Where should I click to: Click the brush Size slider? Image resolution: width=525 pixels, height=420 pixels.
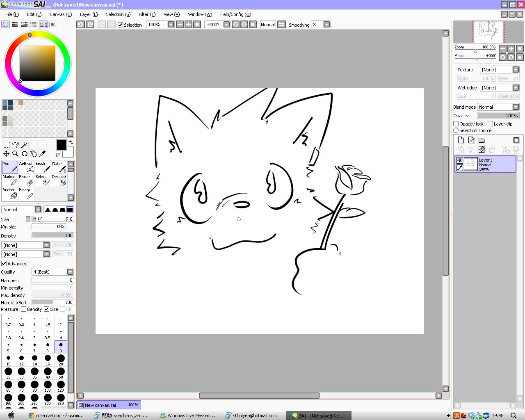tap(53, 219)
